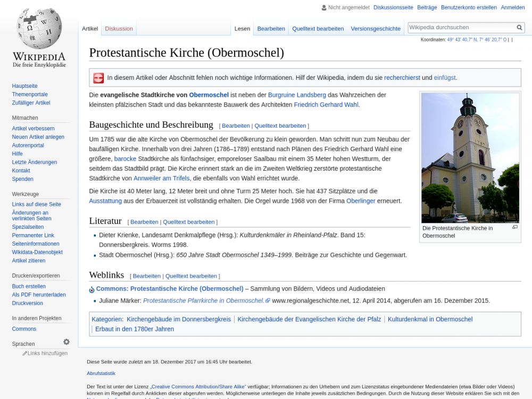532x399 pixels.
Task: Open category Kulturdenkmal in Obermoschel
Action: [x=430, y=319]
